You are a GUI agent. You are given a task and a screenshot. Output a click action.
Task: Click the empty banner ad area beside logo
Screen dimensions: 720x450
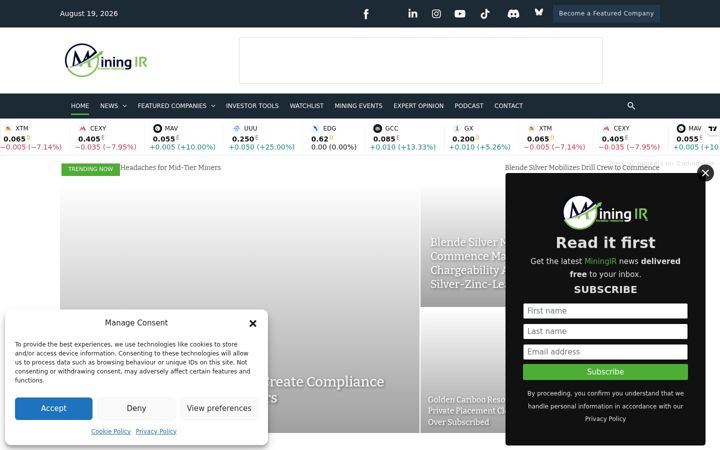point(421,60)
